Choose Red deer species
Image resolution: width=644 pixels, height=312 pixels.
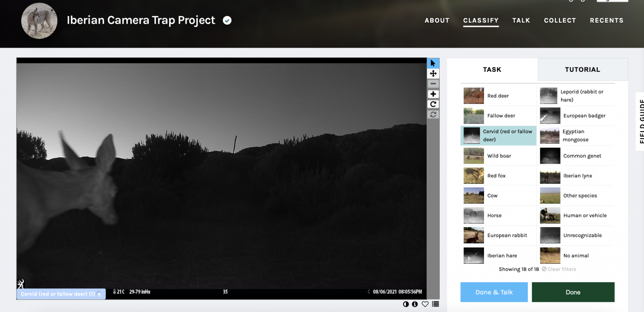coord(499,95)
